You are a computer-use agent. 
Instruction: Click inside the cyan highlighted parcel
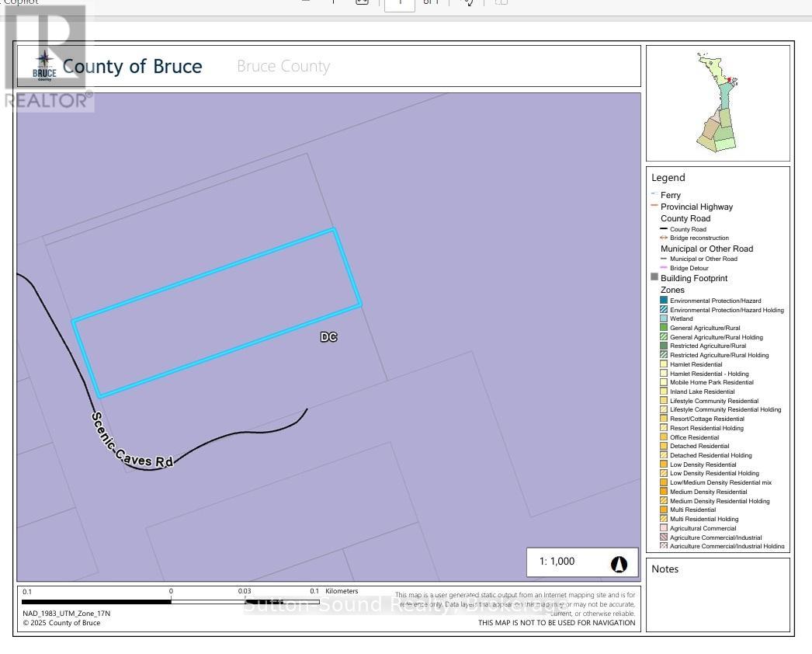(217, 312)
